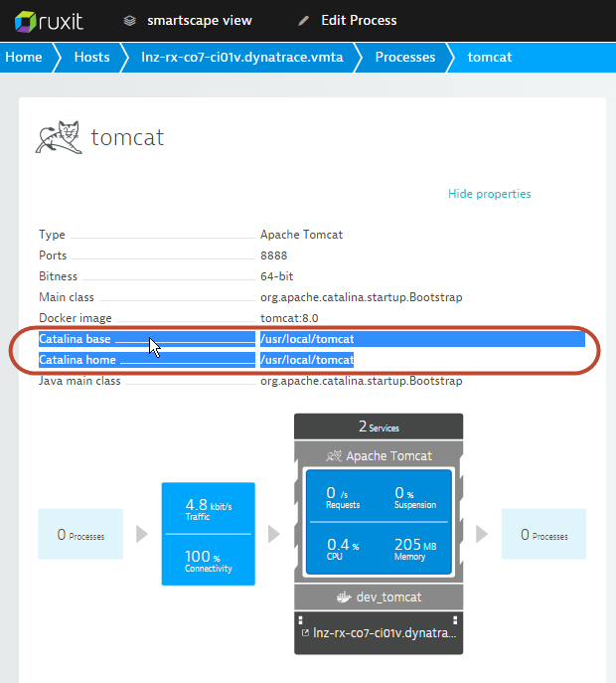Click the tomcat cat logo icon
The height and width of the screenshot is (683, 616).
point(59,137)
